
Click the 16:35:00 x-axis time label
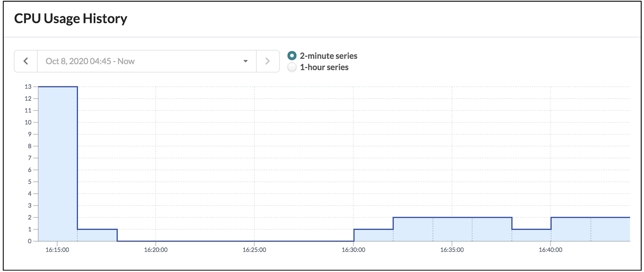point(452,250)
